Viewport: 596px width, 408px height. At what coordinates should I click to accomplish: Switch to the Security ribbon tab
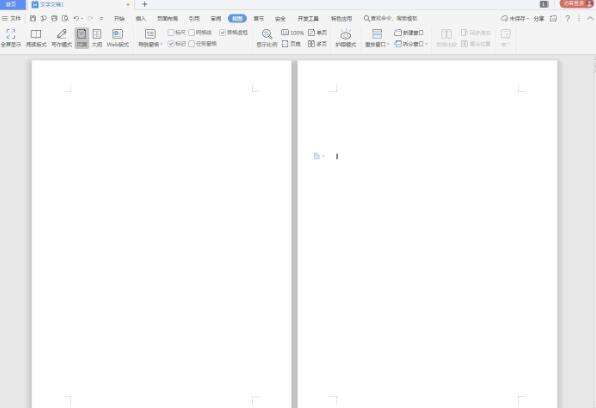click(x=280, y=18)
